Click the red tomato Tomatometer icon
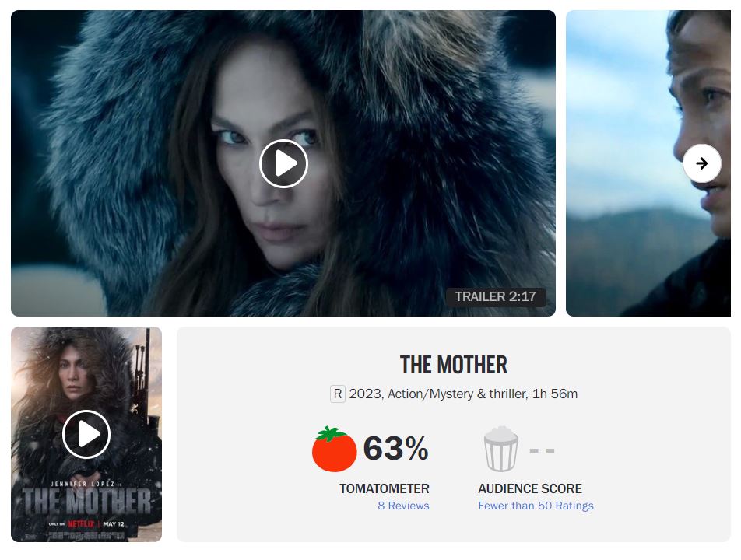The width and height of the screenshot is (741, 560). (334, 449)
